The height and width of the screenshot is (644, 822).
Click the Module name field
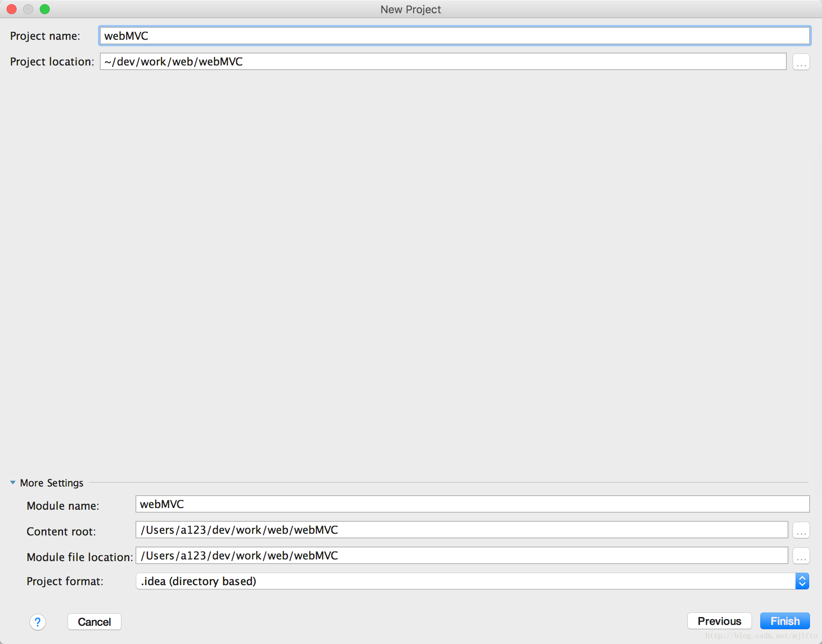coord(472,504)
